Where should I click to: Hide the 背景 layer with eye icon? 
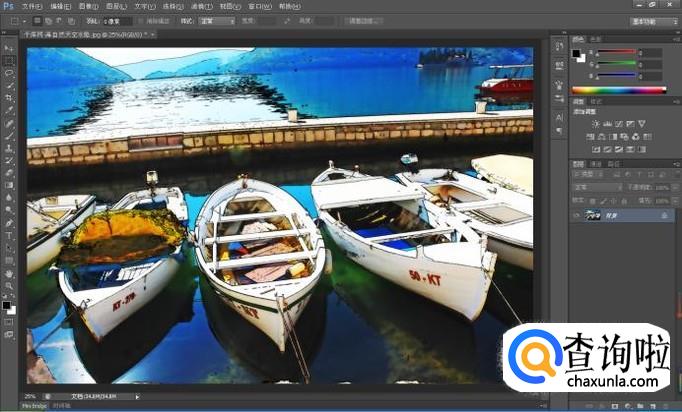click(577, 215)
